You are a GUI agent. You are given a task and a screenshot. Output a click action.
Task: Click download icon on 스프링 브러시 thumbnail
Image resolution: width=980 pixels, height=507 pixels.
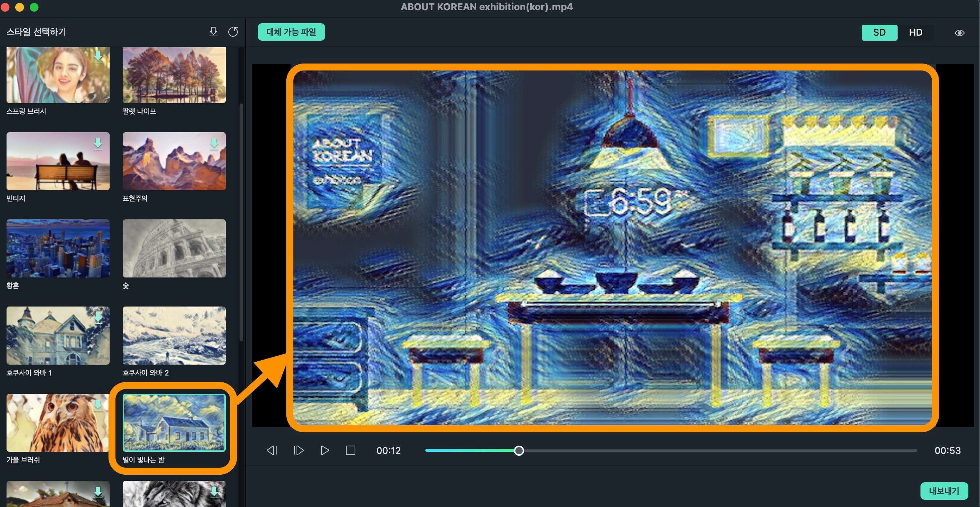[98, 56]
